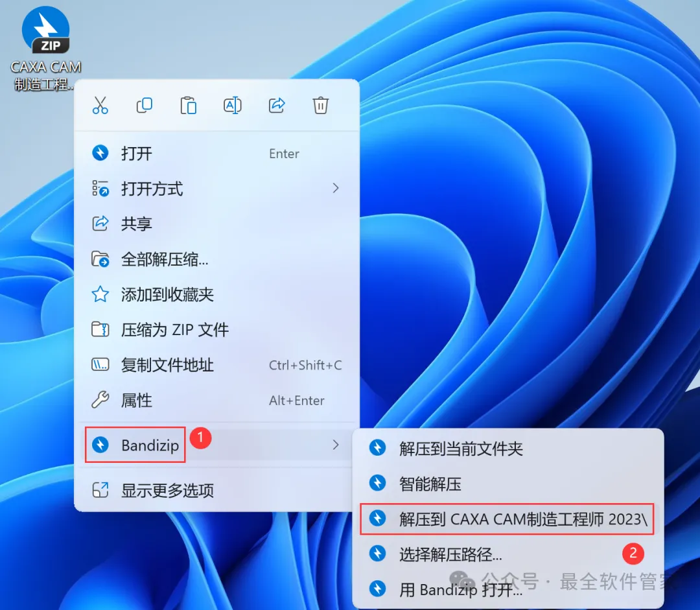This screenshot has height=610, width=700.
Task: Click the Alt+Enter shortcut text
Action: [x=296, y=401]
